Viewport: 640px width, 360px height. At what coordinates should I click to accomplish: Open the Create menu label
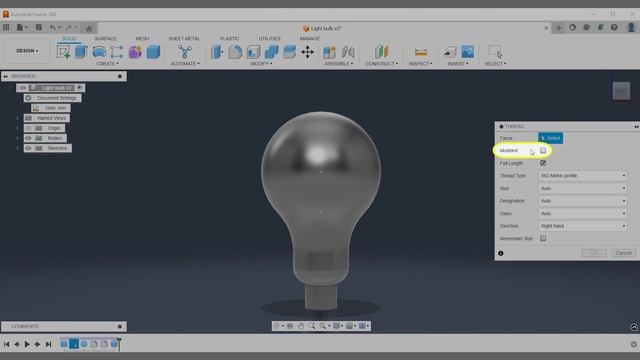pos(107,64)
